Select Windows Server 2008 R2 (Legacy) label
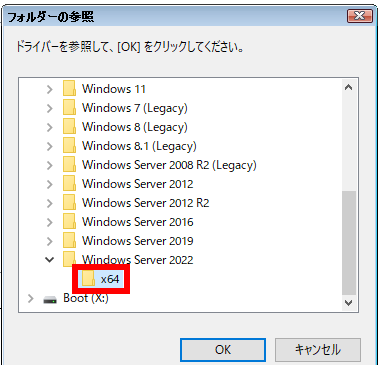Viewport: 380px width, 365px height. click(x=169, y=165)
